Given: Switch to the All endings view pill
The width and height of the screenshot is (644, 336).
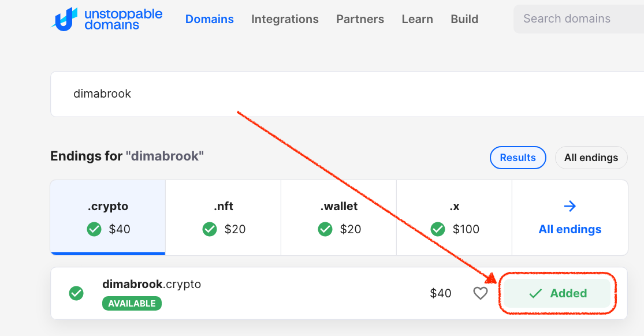Looking at the screenshot, I should pyautogui.click(x=591, y=158).
